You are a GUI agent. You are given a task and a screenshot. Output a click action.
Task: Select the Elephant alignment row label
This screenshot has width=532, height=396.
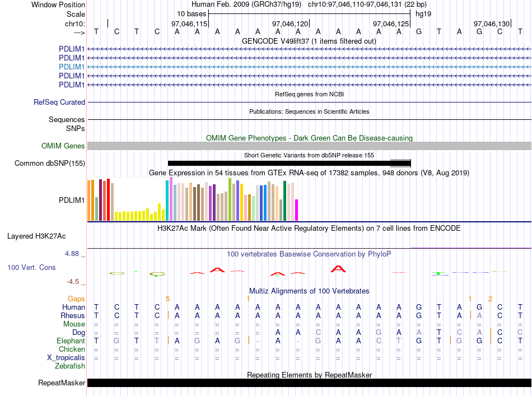point(71,341)
